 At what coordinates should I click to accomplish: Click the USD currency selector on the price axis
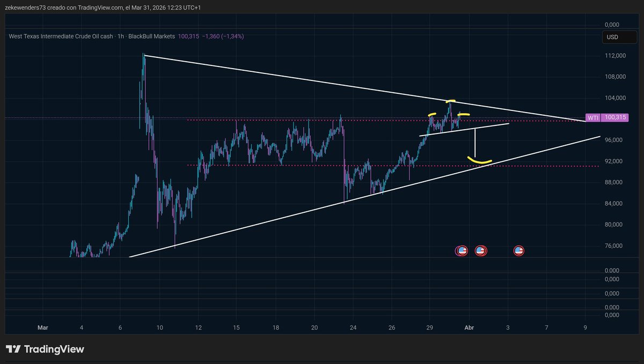click(620, 38)
